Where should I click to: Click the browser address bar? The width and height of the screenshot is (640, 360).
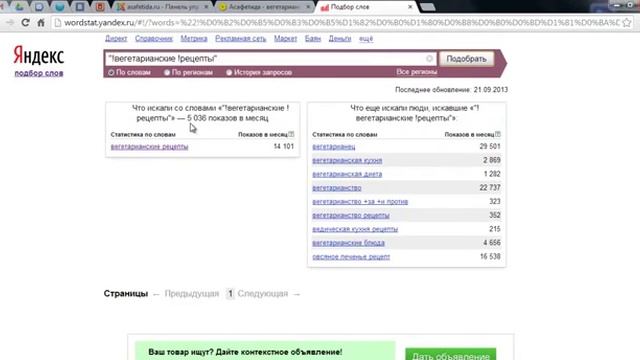(x=341, y=23)
